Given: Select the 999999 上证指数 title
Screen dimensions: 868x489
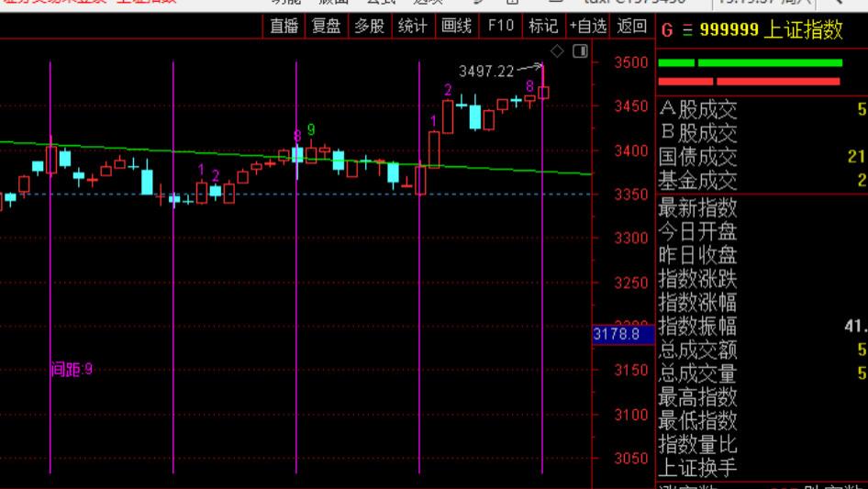Looking at the screenshot, I should 771,30.
